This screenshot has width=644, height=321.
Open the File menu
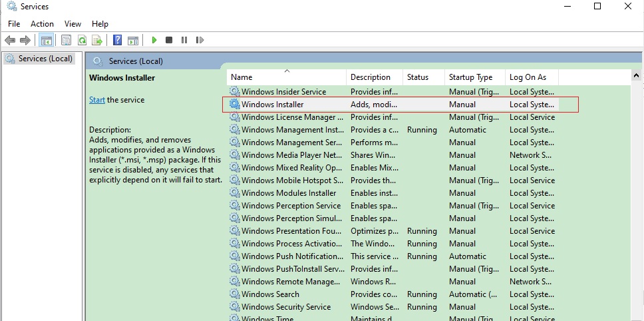(x=14, y=24)
